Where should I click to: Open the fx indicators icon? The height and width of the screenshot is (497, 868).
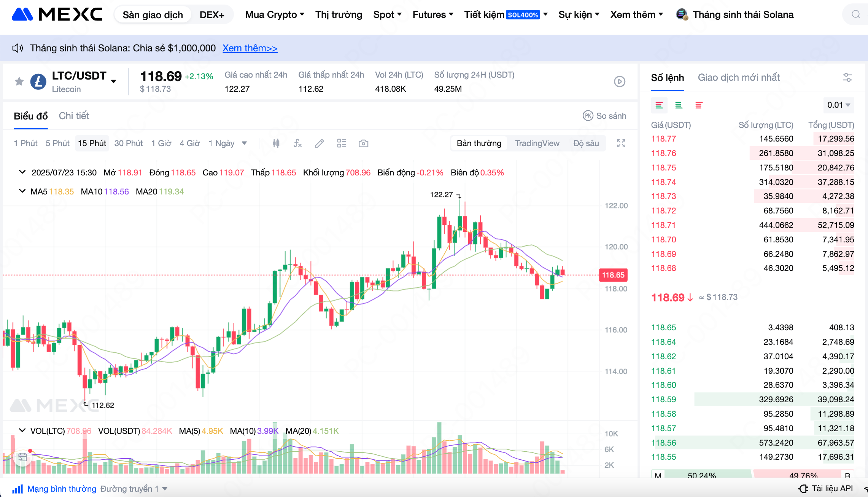click(298, 143)
